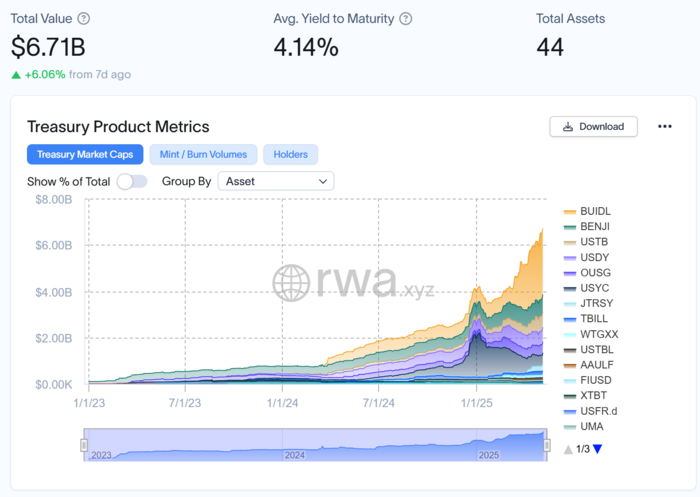Toggle BENJI series in legend

tap(587, 226)
